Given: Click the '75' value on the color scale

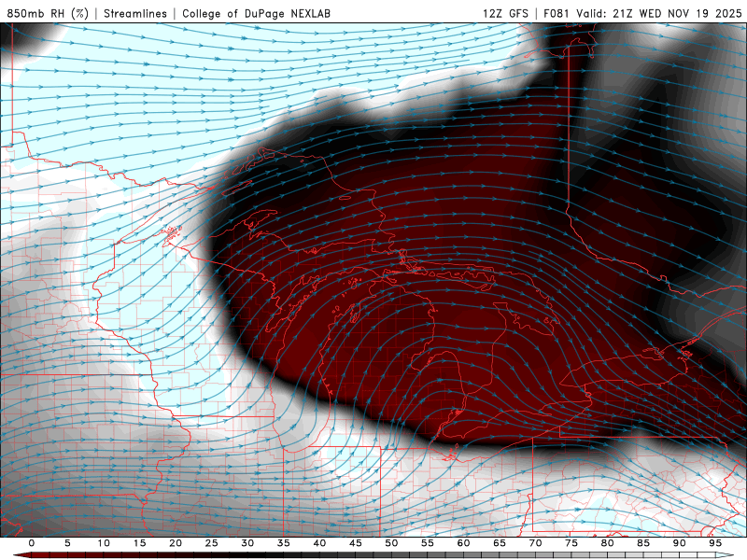Looking at the screenshot, I should [571, 543].
